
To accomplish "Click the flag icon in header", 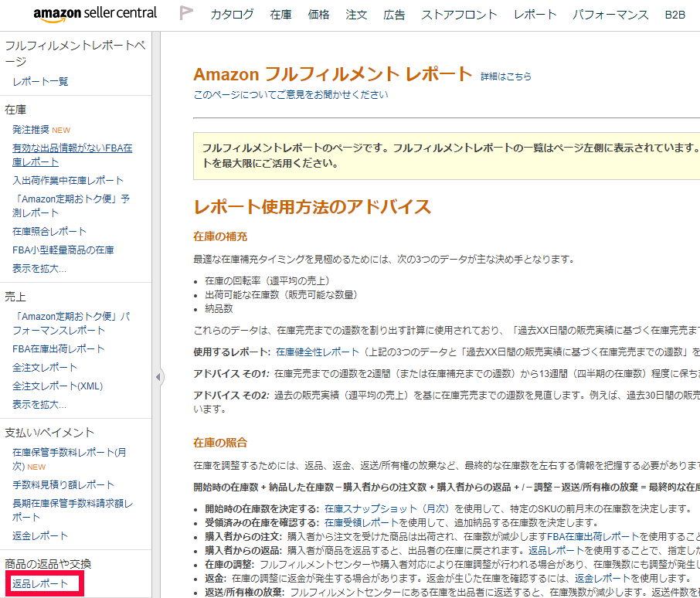I will point(186,13).
